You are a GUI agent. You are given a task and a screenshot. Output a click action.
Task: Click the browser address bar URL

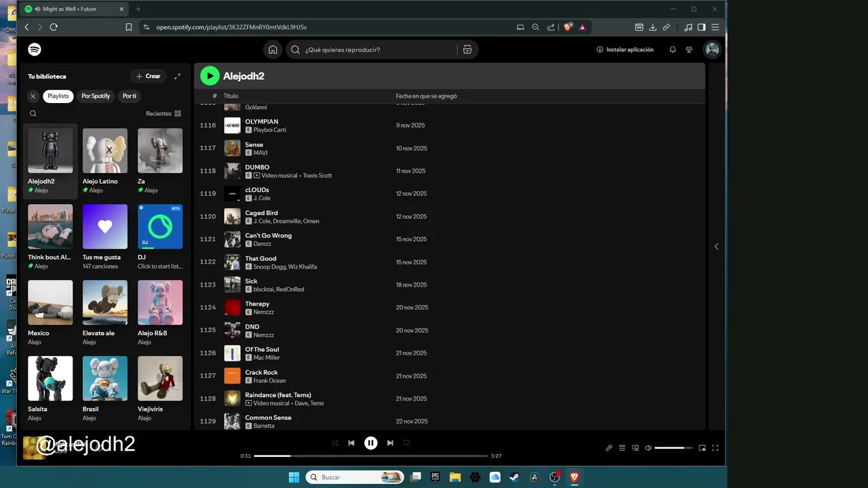click(x=231, y=27)
